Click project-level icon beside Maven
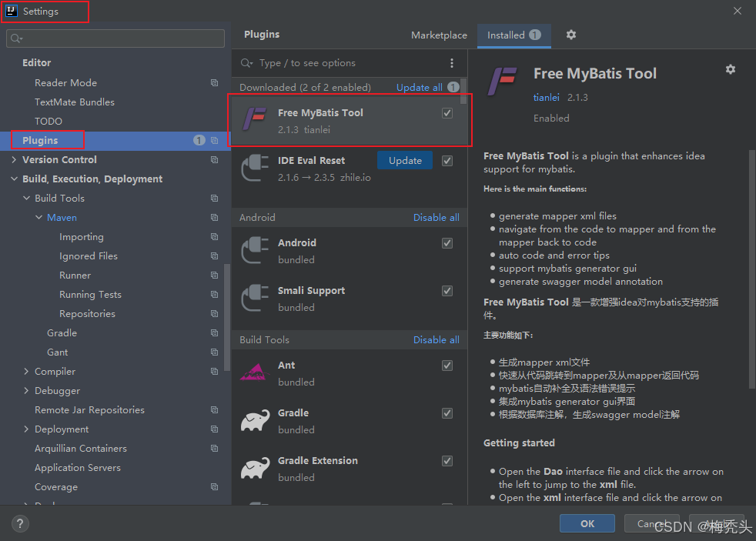 click(x=215, y=218)
